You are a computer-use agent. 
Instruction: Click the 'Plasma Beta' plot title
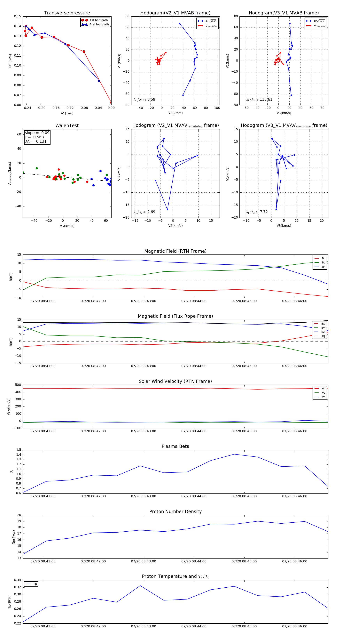[x=175, y=446]
